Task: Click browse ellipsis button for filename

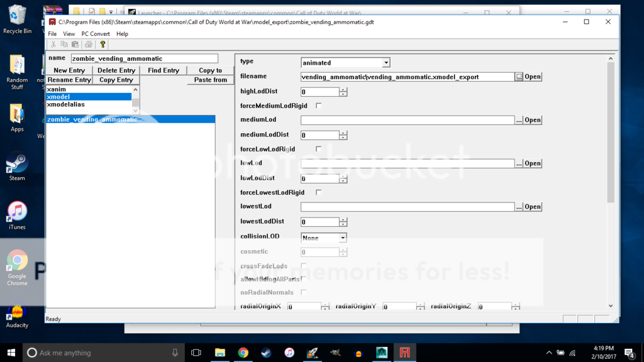Action: pyautogui.click(x=519, y=77)
